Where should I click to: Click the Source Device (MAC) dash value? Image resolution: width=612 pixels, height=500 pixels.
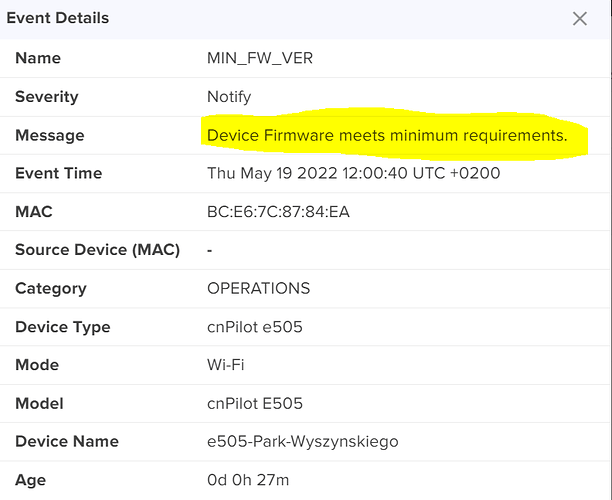tap(210, 250)
